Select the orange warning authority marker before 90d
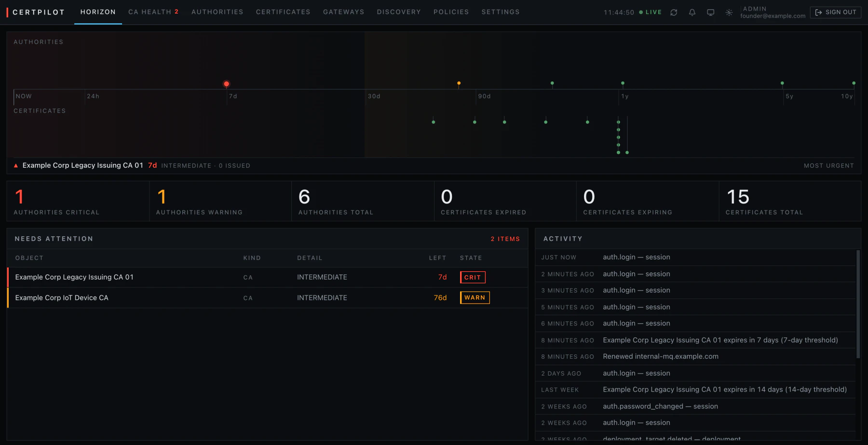Image resolution: width=868 pixels, height=445 pixels. click(459, 83)
